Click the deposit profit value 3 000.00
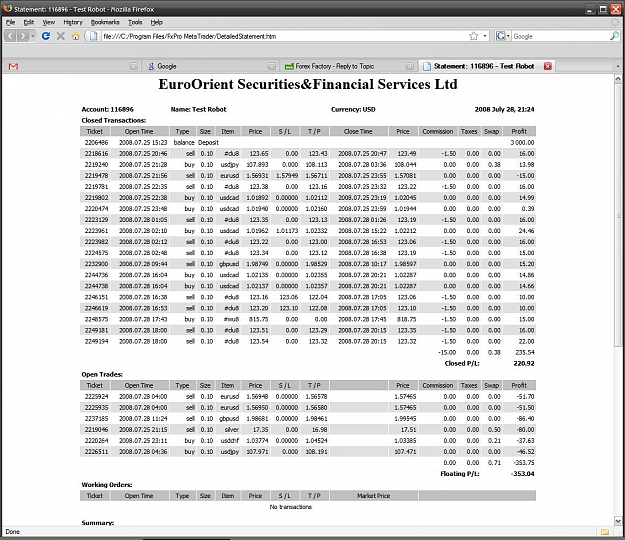The height and width of the screenshot is (540, 625). point(522,142)
